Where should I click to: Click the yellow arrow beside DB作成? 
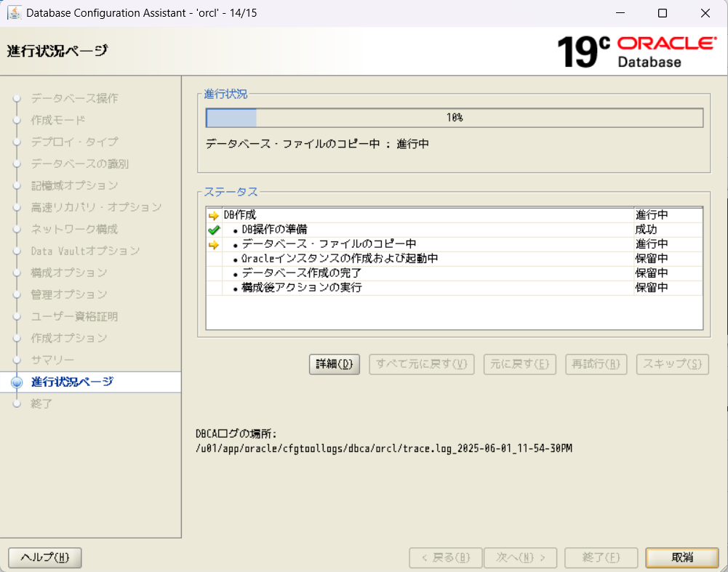coord(214,216)
